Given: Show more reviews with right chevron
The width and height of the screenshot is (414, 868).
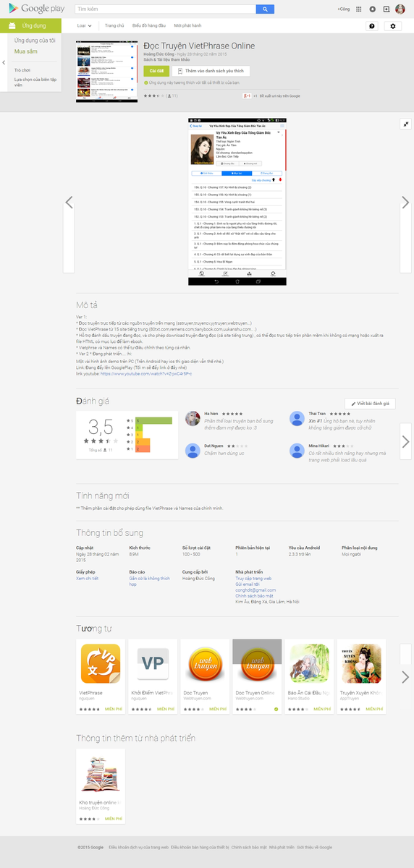Looking at the screenshot, I should (x=405, y=442).
